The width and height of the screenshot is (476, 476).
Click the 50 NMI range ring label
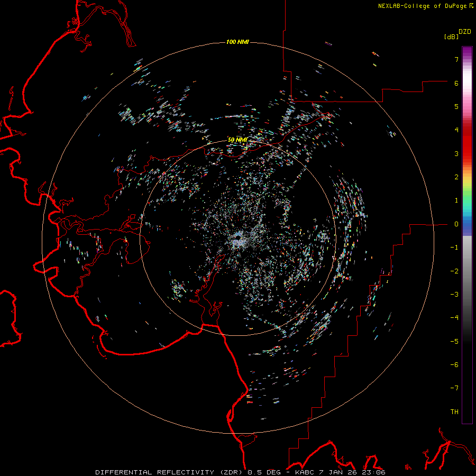pyautogui.click(x=237, y=140)
